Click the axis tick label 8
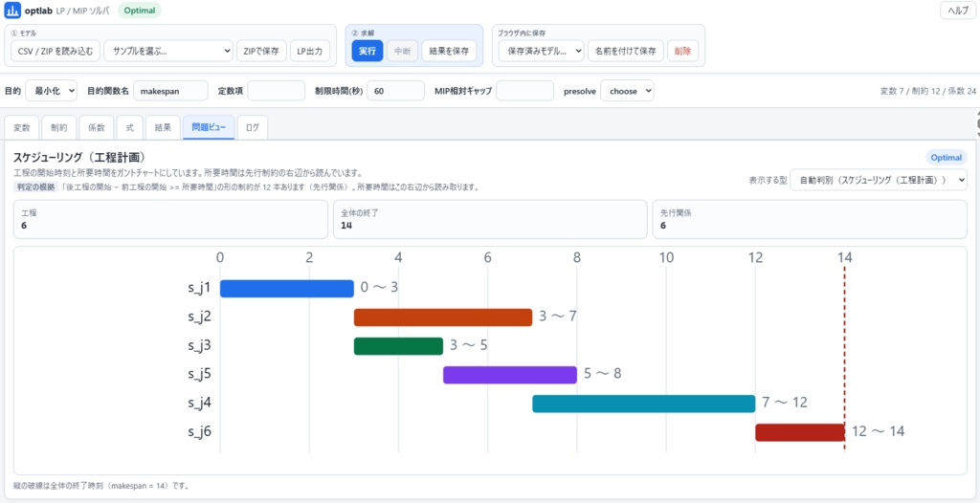 [x=577, y=257]
